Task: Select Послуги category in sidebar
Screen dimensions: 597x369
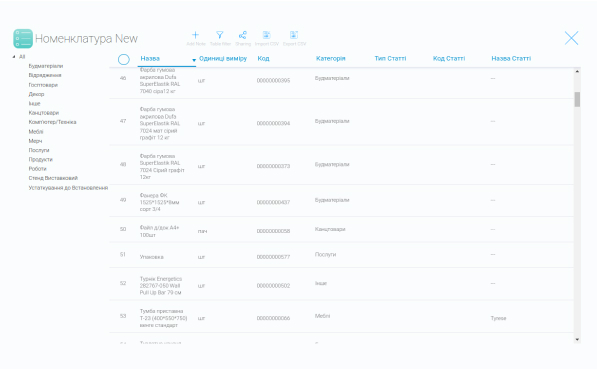Action: click(39, 150)
